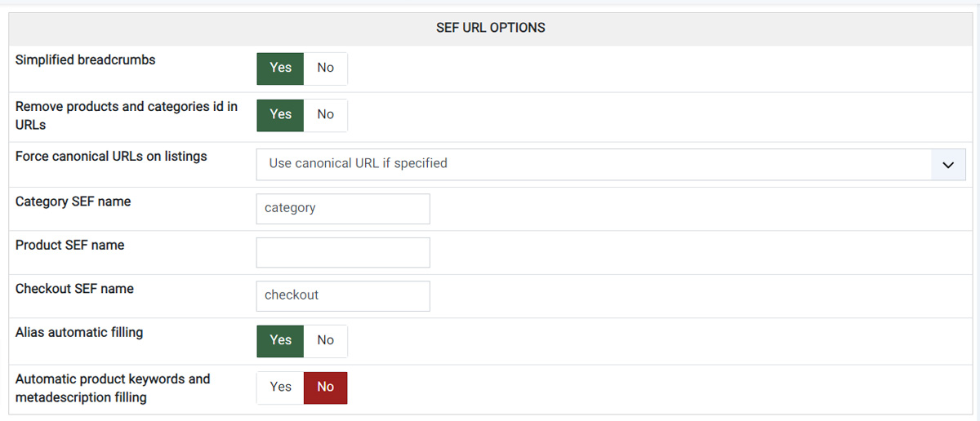Click the SEF URL OPTIONS header
The image size is (980, 421).
point(491,28)
